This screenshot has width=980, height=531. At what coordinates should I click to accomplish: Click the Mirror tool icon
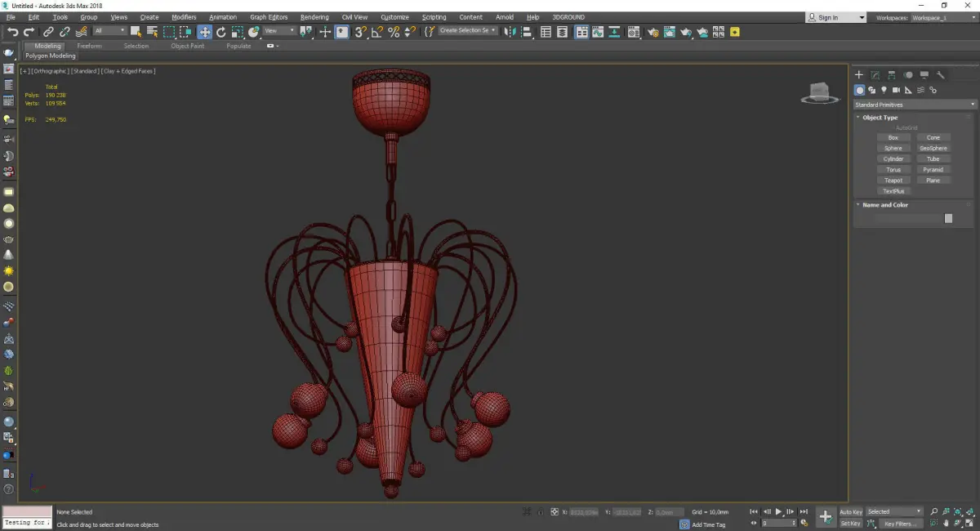click(x=510, y=32)
